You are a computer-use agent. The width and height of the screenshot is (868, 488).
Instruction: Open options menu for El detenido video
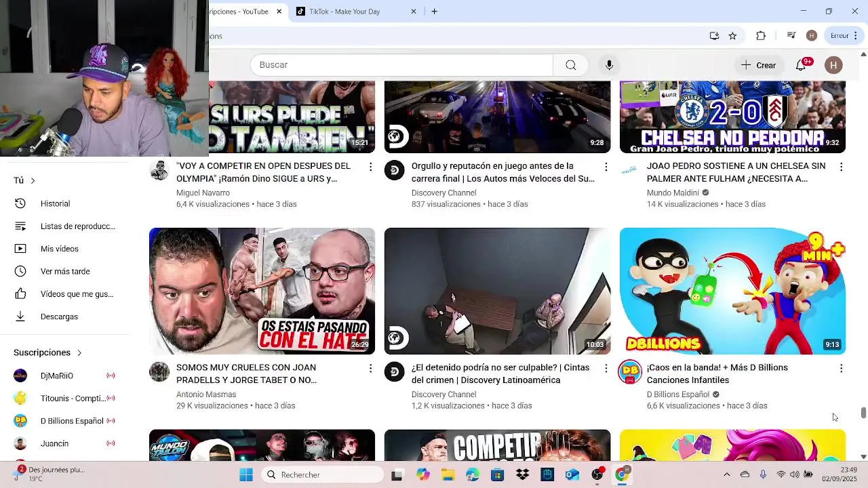click(606, 368)
